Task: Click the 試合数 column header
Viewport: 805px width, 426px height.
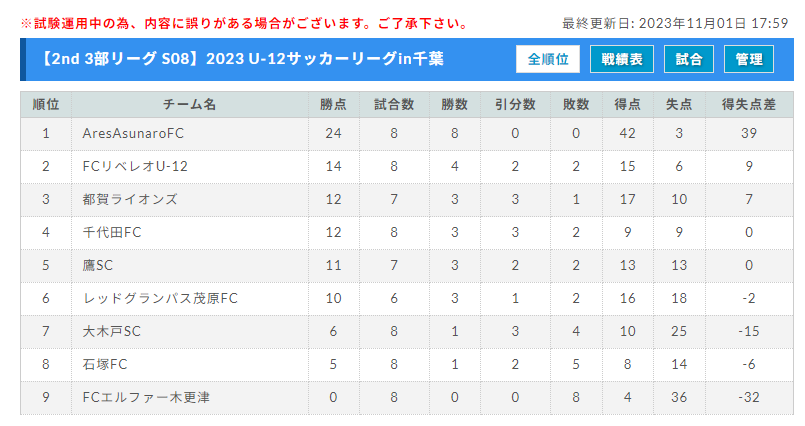Action: point(394,105)
